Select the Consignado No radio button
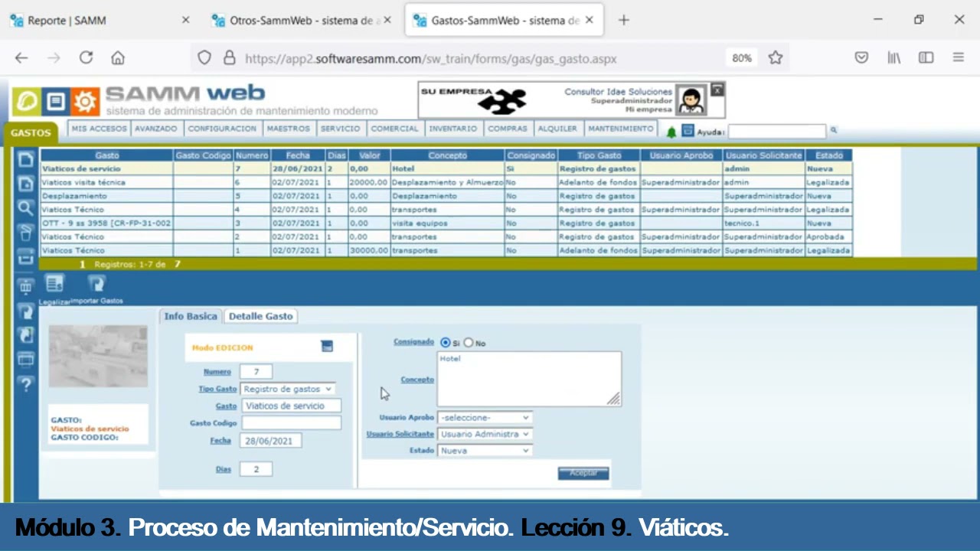The image size is (980, 551). [469, 342]
